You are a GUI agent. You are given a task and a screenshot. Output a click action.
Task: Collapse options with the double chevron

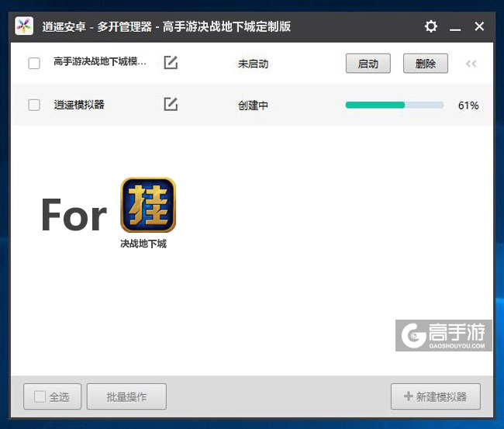[x=471, y=64]
